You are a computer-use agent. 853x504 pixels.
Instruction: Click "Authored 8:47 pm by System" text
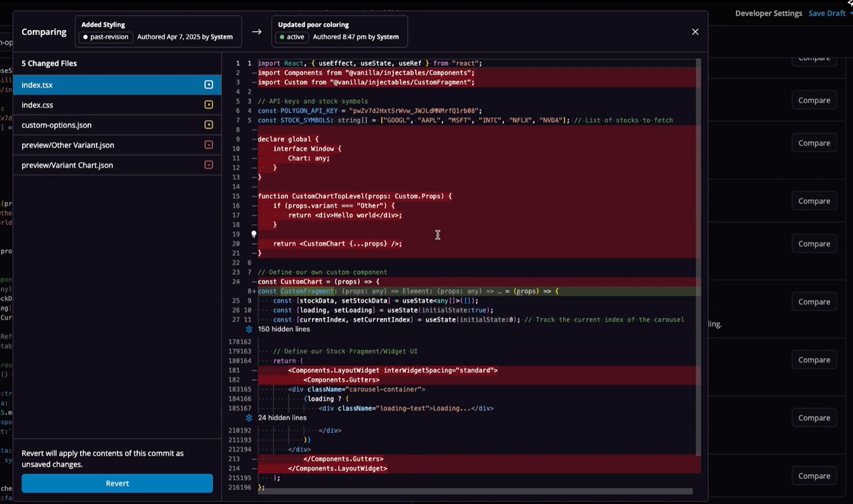tap(356, 37)
